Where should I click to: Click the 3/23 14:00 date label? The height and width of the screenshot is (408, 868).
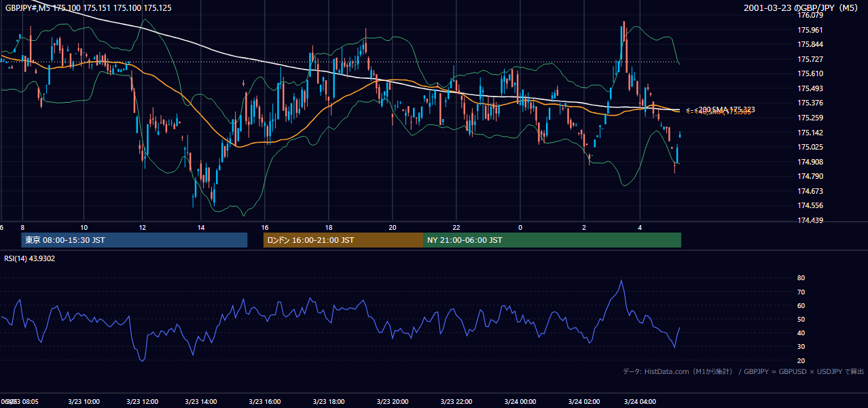click(200, 402)
